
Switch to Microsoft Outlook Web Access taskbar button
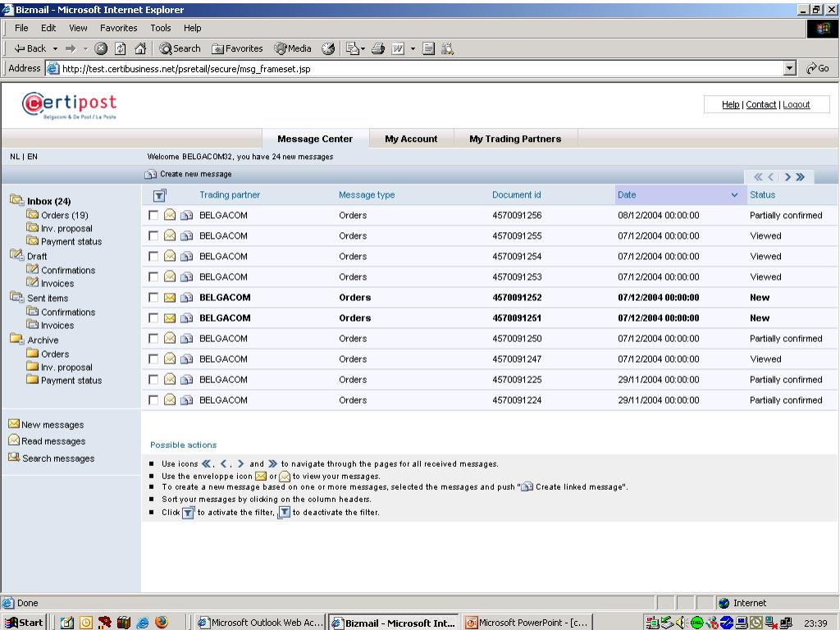pyautogui.click(x=260, y=623)
